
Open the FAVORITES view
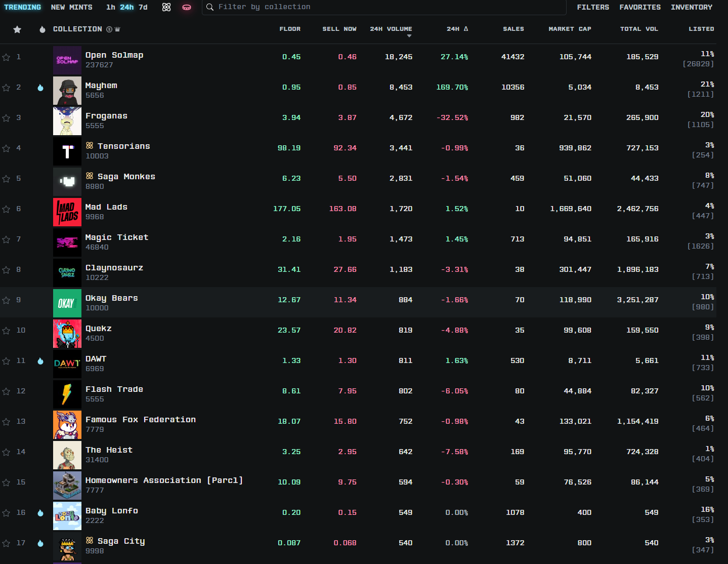pyautogui.click(x=640, y=7)
